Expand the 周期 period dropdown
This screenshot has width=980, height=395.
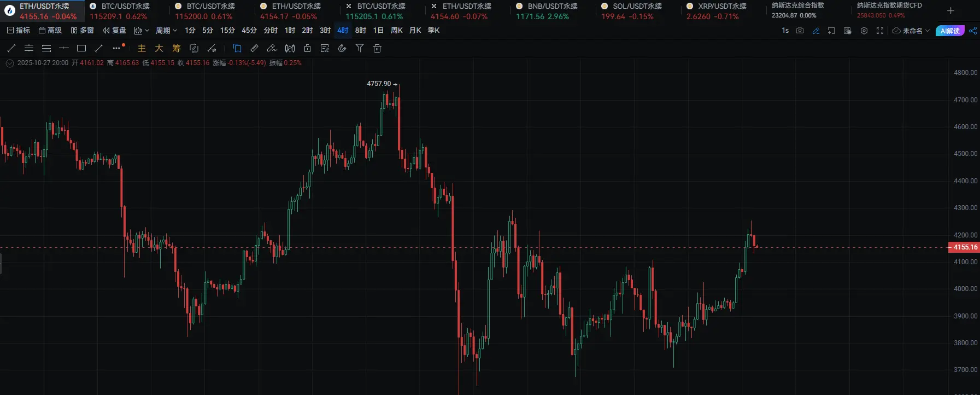[x=166, y=31]
